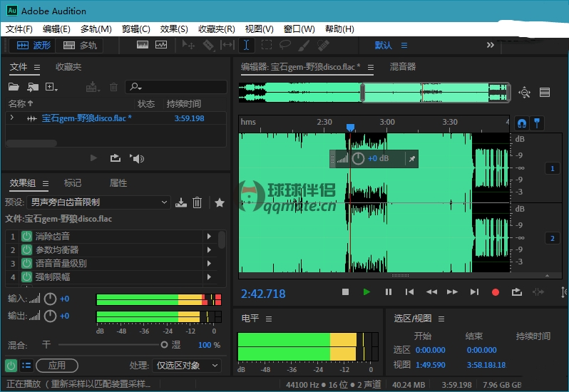Screen dimensions: 569x392
Task: Show the spectral frequency display
Action: click(x=143, y=45)
